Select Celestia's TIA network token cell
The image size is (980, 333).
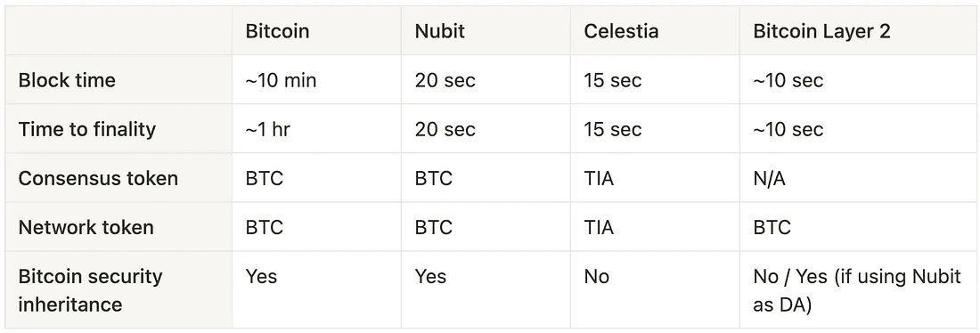(599, 227)
